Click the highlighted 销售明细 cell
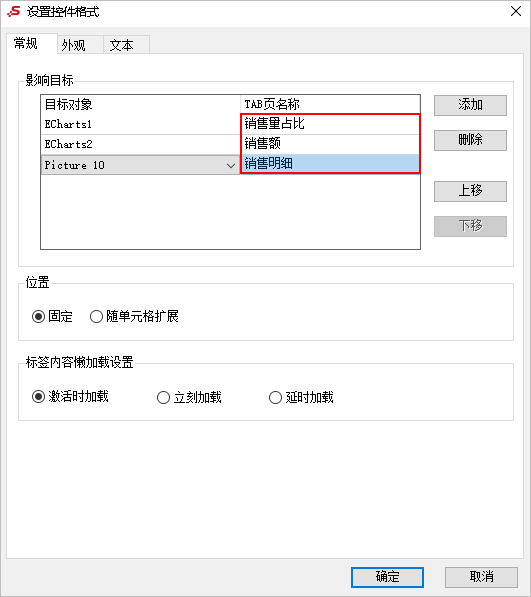This screenshot has width=531, height=597. pos(330,164)
